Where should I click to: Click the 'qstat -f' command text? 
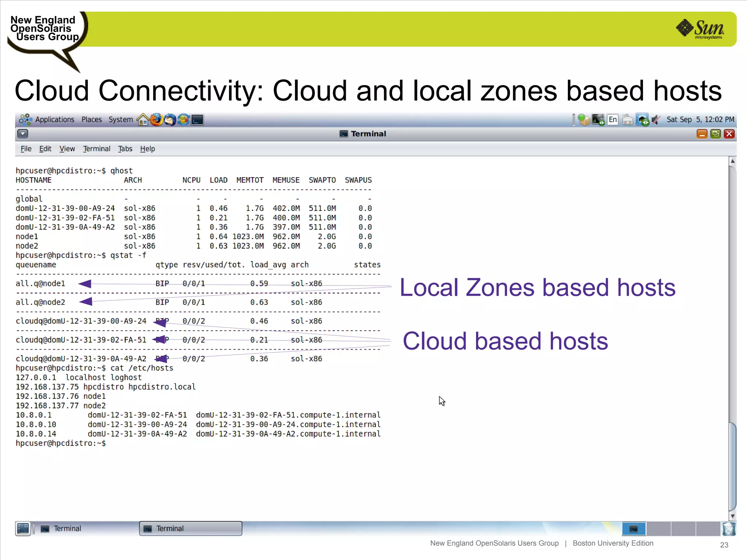[128, 255]
